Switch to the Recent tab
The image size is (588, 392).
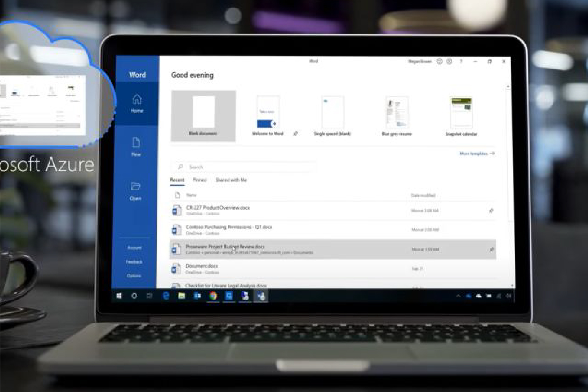(x=177, y=180)
